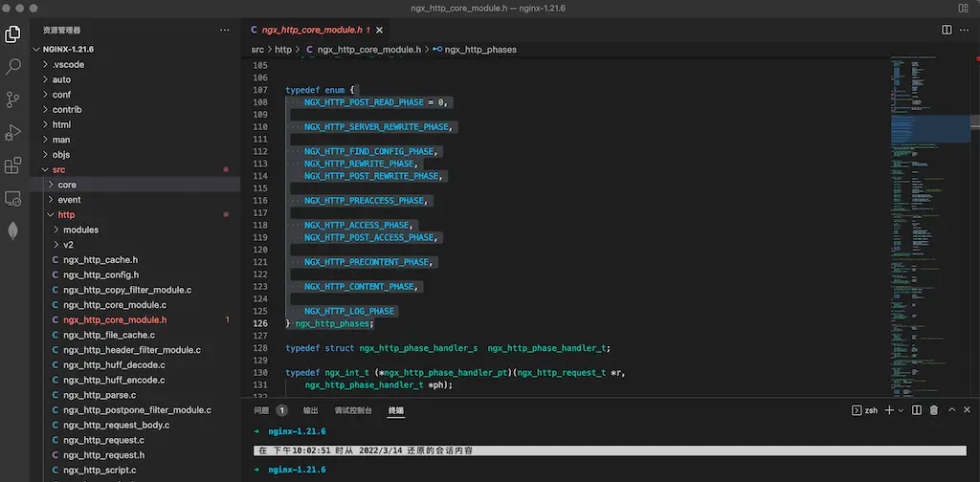
Task: Open the Search view in activity bar
Action: click(13, 67)
